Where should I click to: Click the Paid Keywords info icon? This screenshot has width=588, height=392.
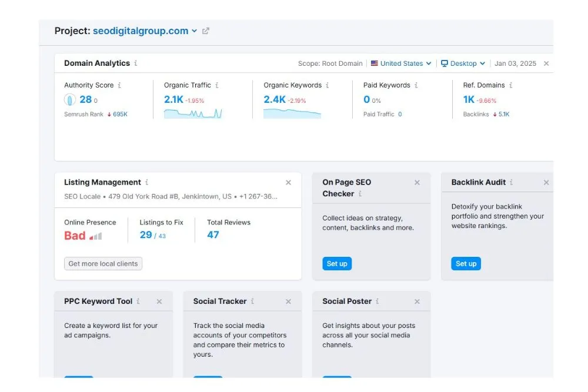[416, 85]
